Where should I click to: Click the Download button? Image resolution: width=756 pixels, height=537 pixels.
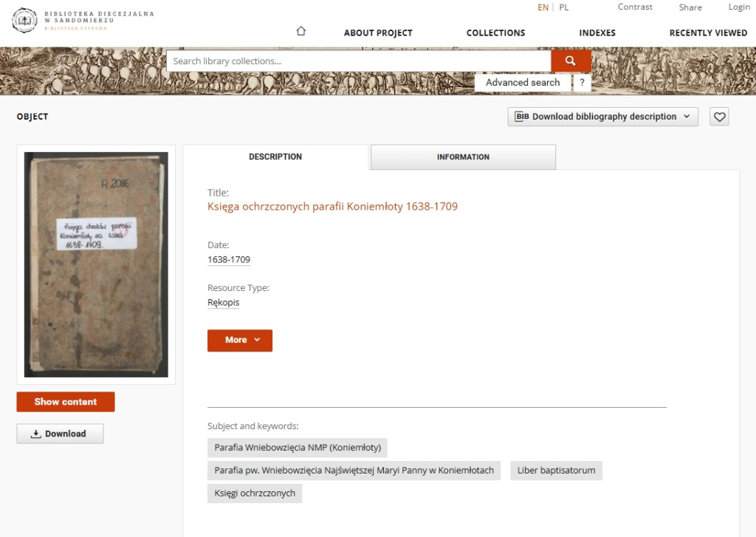pyautogui.click(x=60, y=434)
